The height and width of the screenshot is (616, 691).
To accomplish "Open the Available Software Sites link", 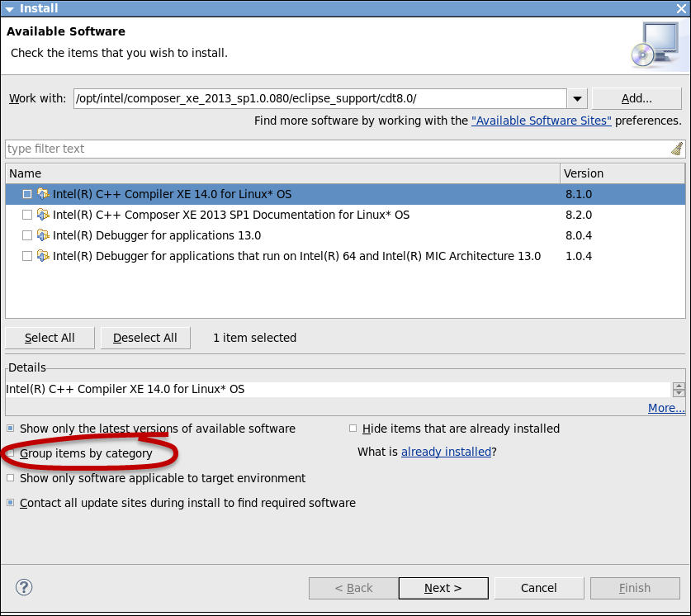I will click(542, 121).
